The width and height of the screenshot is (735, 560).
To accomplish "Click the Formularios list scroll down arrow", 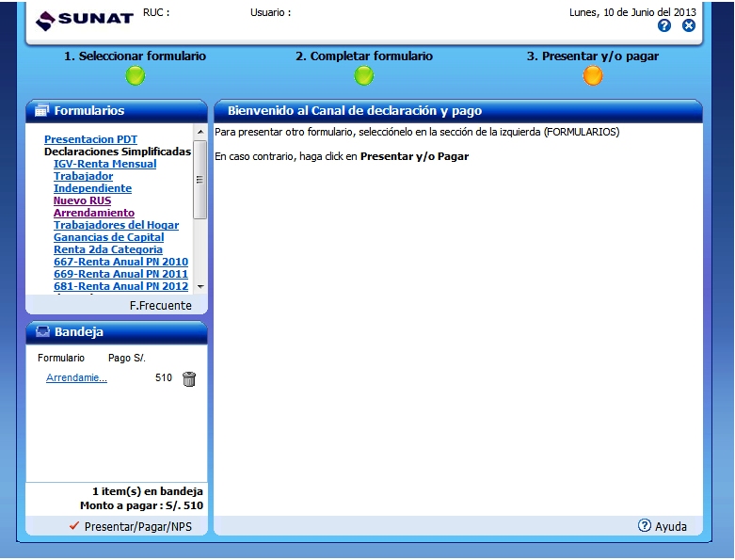I will tap(200, 286).
